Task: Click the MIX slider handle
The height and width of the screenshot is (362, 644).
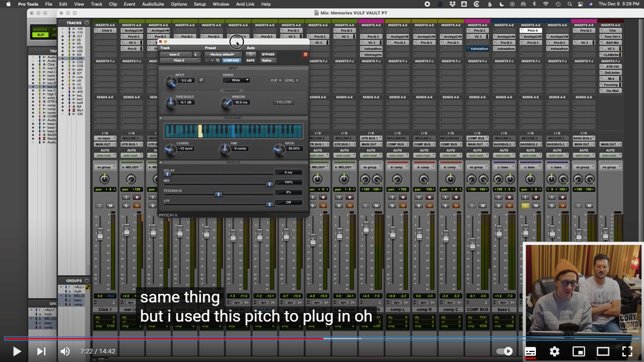Action: tap(269, 184)
